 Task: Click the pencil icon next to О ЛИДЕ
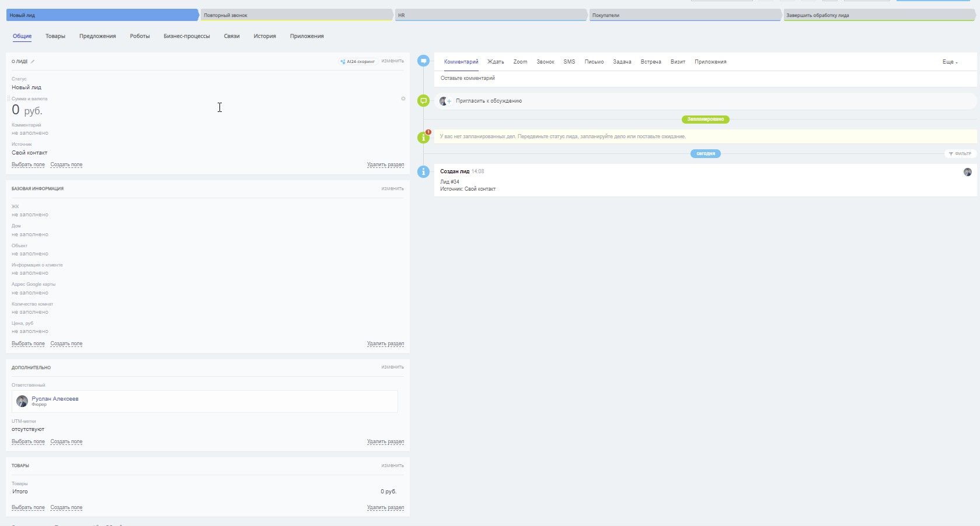pos(33,61)
